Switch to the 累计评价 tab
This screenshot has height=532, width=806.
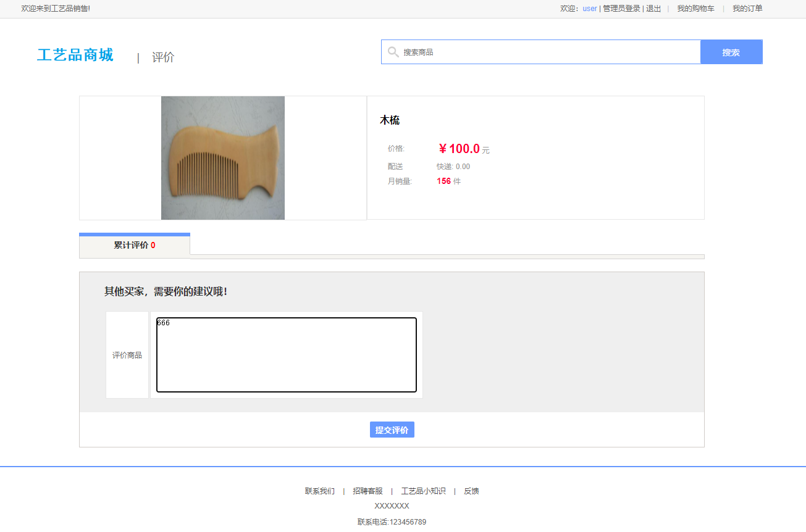pyautogui.click(x=134, y=244)
